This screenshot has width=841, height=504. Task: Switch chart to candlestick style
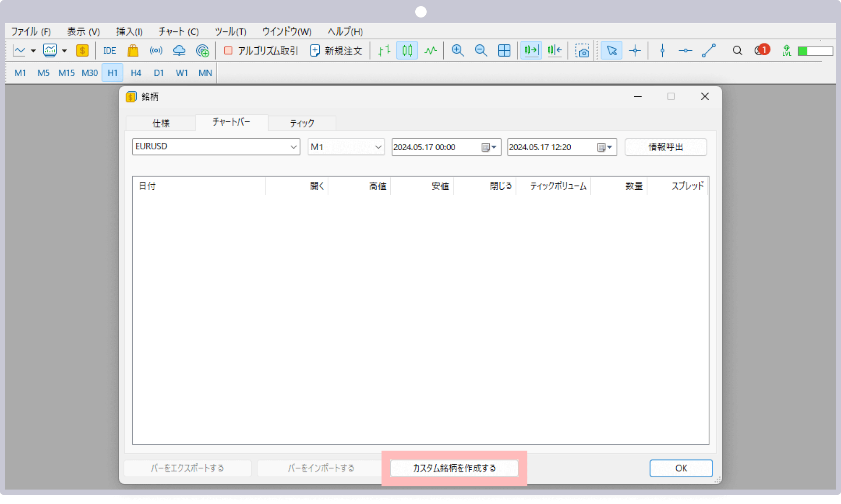(x=407, y=51)
